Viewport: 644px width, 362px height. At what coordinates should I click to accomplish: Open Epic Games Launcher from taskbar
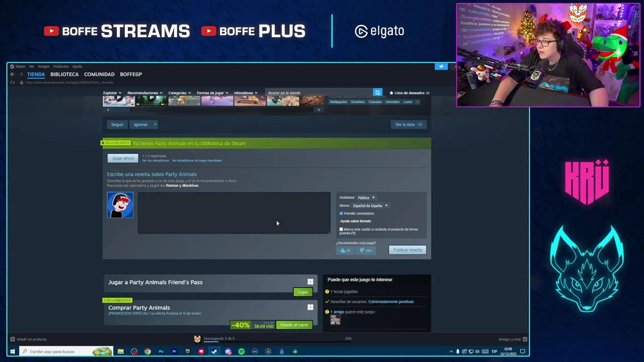pyautogui.click(x=188, y=351)
